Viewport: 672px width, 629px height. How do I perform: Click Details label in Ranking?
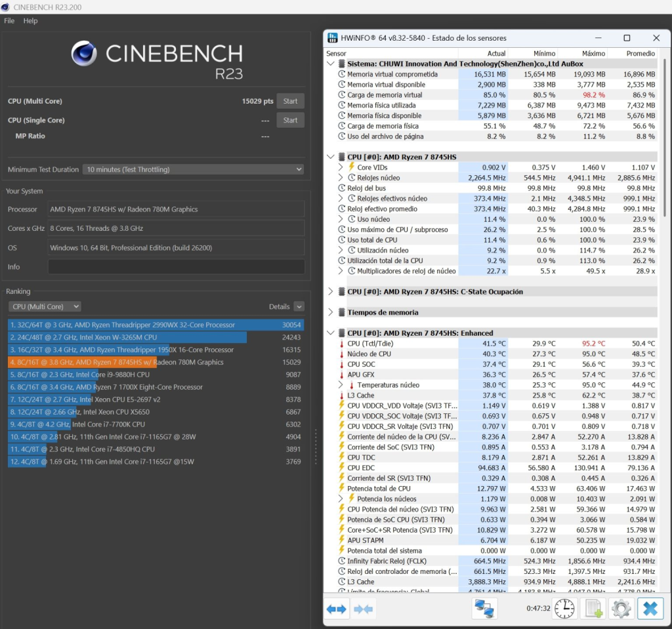[x=279, y=306]
